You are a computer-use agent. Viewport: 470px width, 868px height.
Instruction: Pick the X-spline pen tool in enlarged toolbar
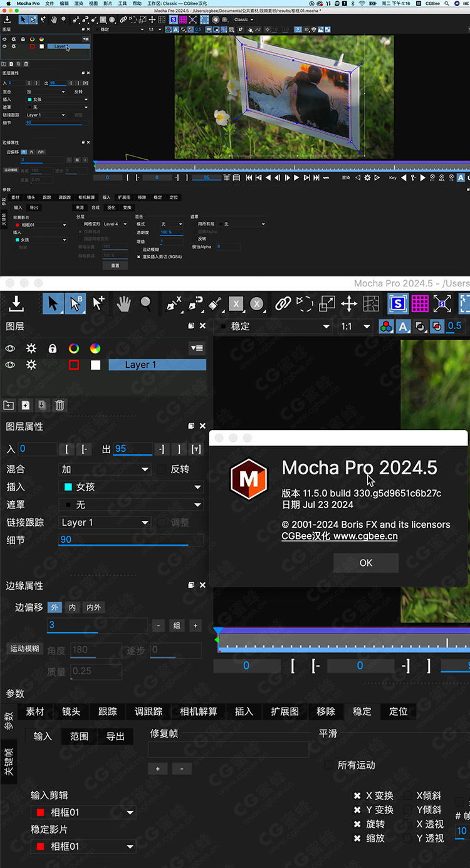click(x=174, y=304)
